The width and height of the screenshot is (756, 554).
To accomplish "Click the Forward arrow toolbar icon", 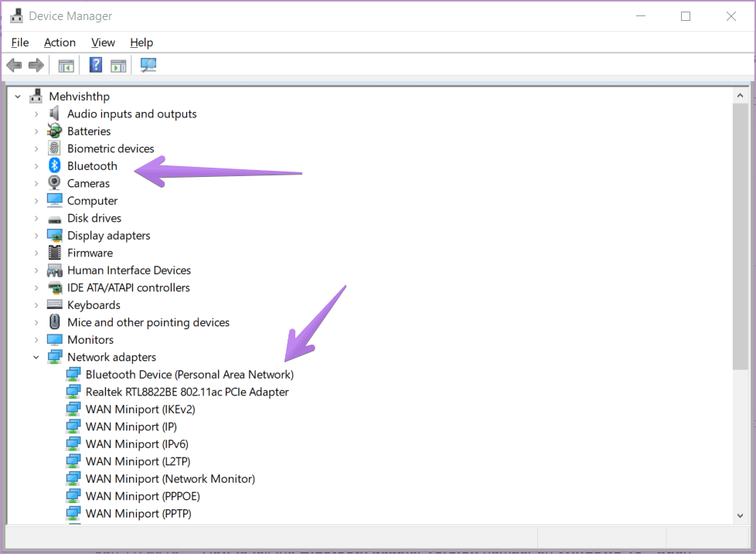I will [x=36, y=65].
